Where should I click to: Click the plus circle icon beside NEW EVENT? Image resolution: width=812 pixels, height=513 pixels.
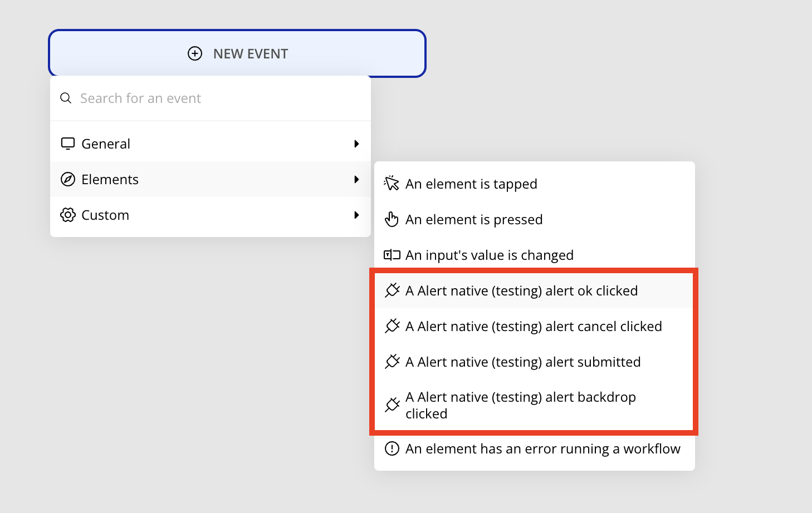tap(195, 53)
